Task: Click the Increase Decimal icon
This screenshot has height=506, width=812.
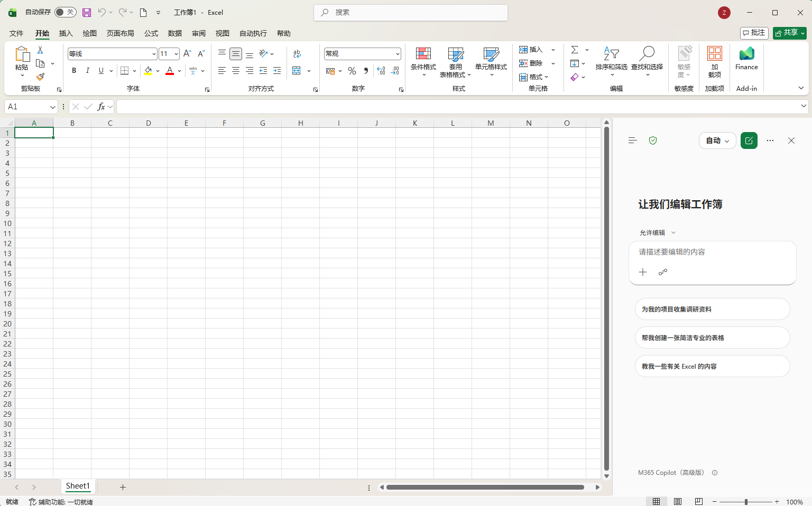Action: [x=381, y=71]
